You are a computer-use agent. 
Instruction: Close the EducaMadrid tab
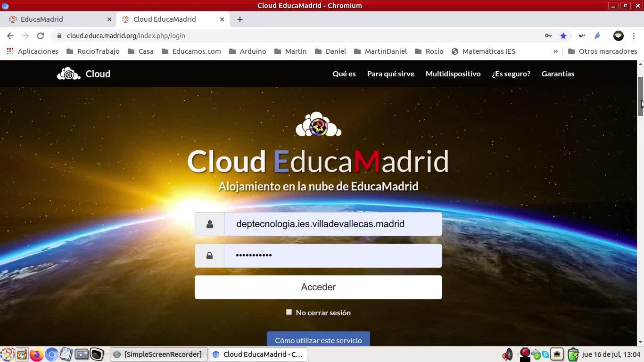(x=109, y=19)
